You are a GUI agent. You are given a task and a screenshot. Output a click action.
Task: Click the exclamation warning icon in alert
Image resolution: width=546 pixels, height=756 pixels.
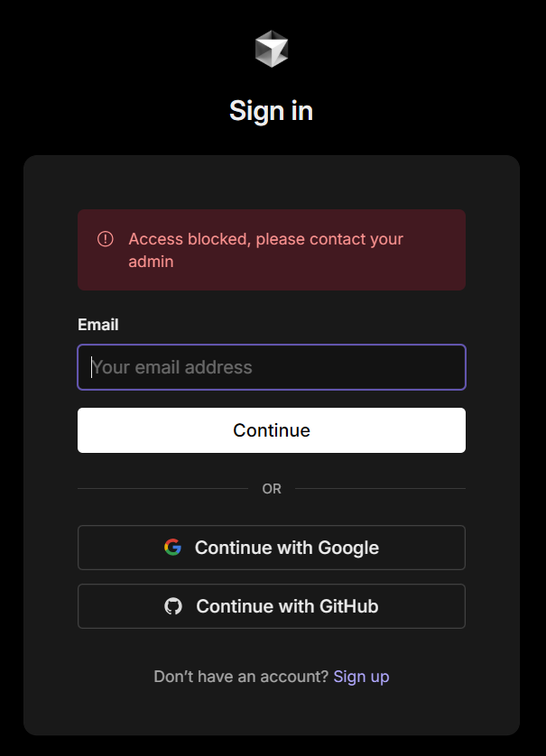[106, 239]
